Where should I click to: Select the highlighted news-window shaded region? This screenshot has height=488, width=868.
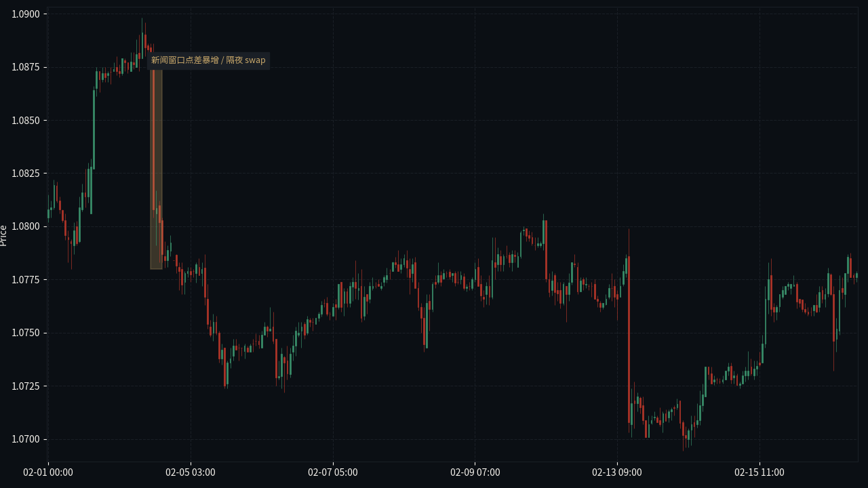pos(156,168)
